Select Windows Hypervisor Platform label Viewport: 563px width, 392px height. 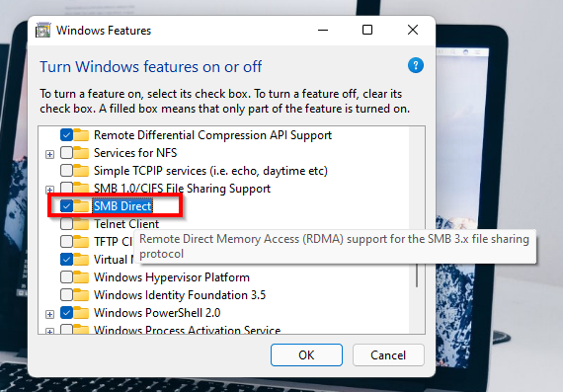point(172,277)
